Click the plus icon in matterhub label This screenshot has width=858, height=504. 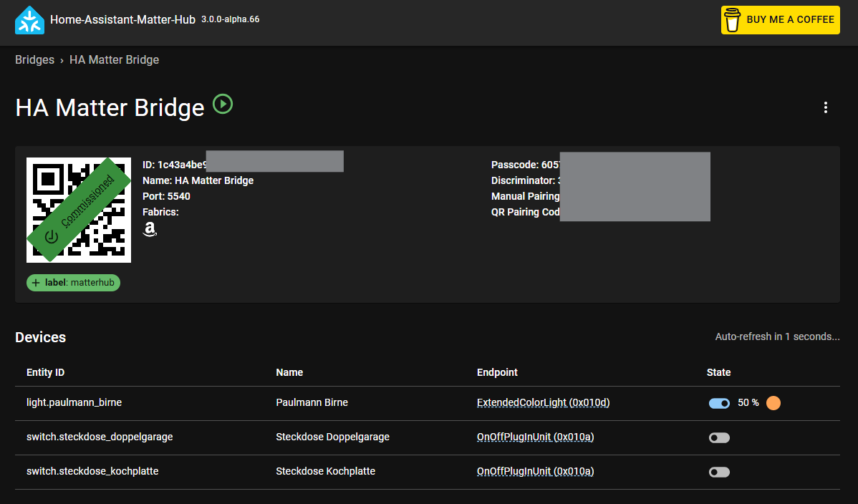click(x=36, y=283)
